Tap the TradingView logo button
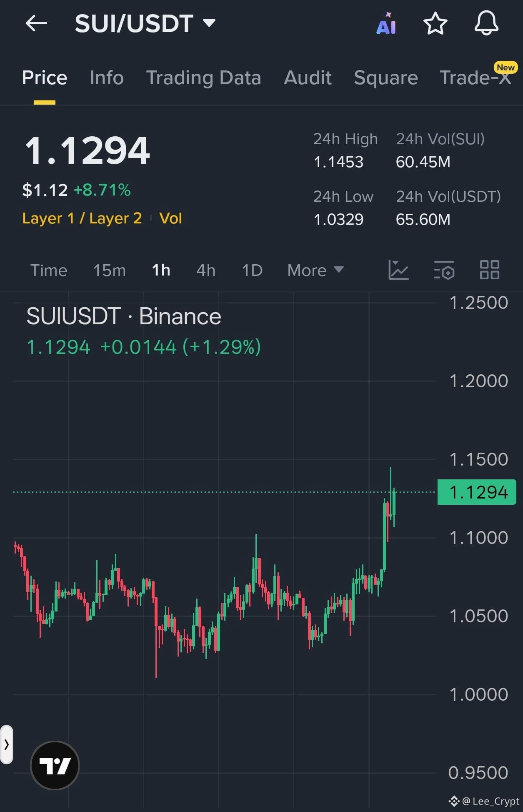 [55, 765]
